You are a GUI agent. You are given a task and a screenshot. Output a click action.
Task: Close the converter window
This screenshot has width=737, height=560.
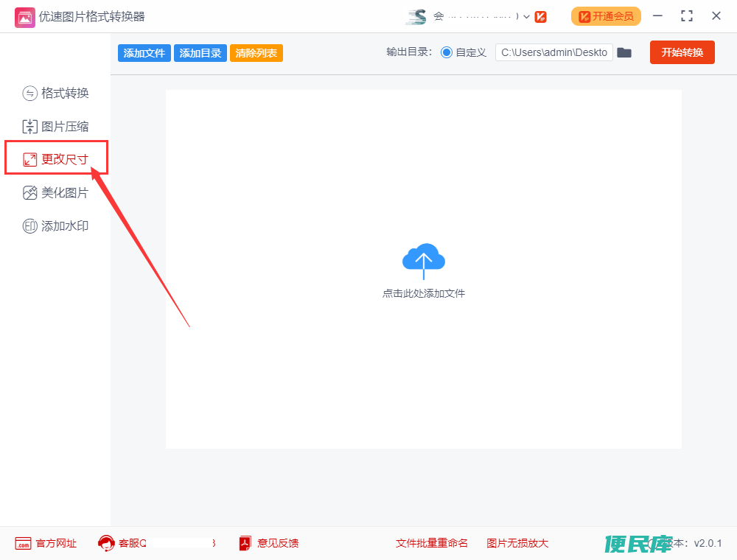[x=716, y=16]
